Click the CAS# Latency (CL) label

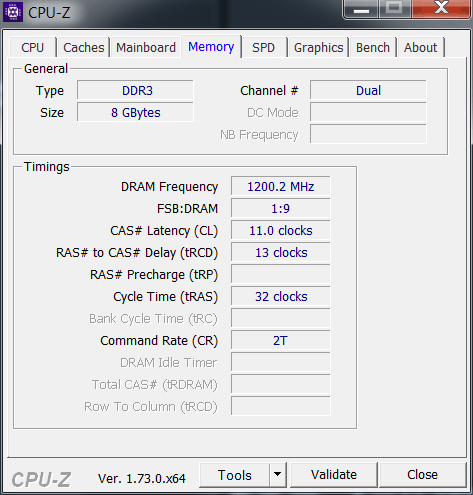point(164,231)
